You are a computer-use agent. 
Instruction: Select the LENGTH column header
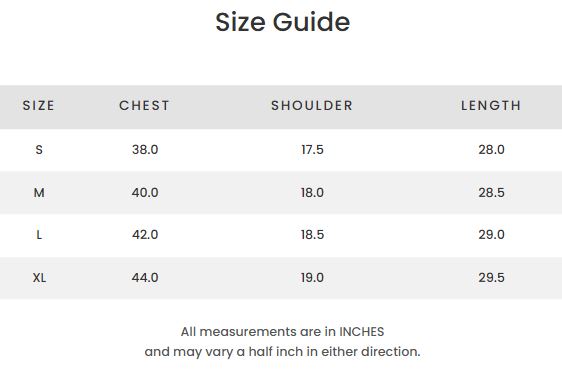[x=491, y=105]
